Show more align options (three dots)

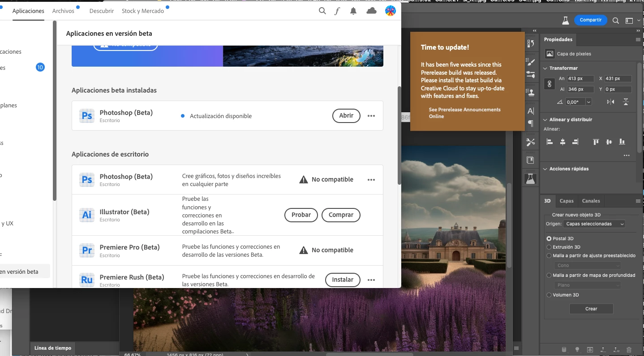pyautogui.click(x=627, y=156)
